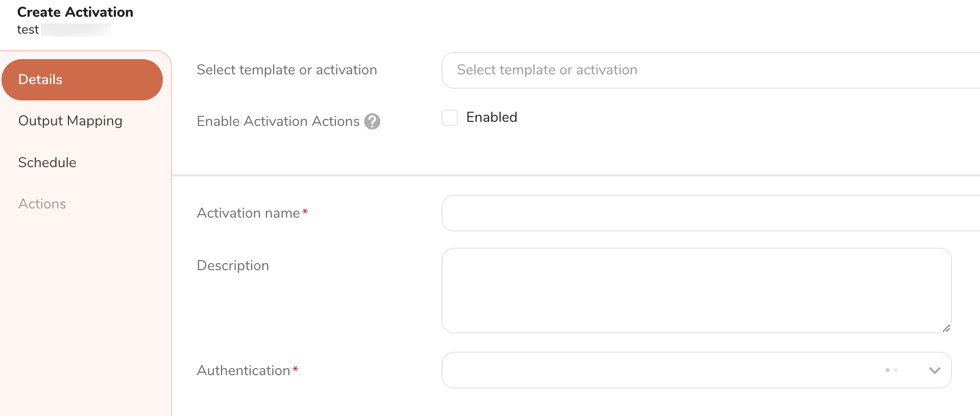Click the Description field label
This screenshot has width=980, height=416.
[x=233, y=266]
